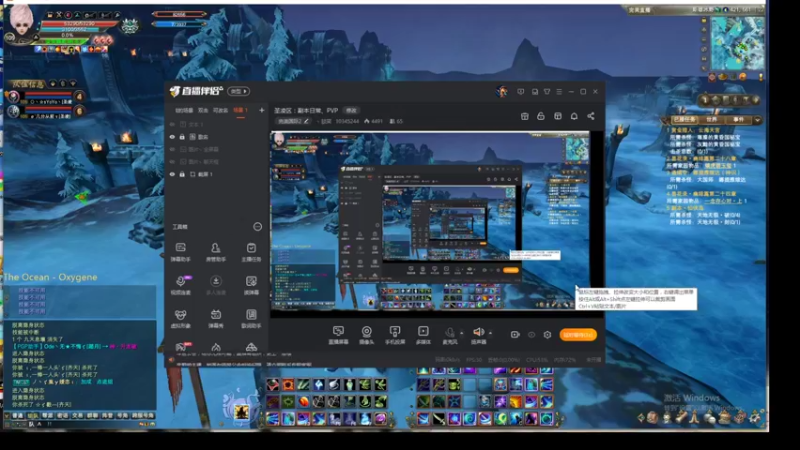Switch to the second scene tab
The image size is (800, 450).
pos(203,110)
